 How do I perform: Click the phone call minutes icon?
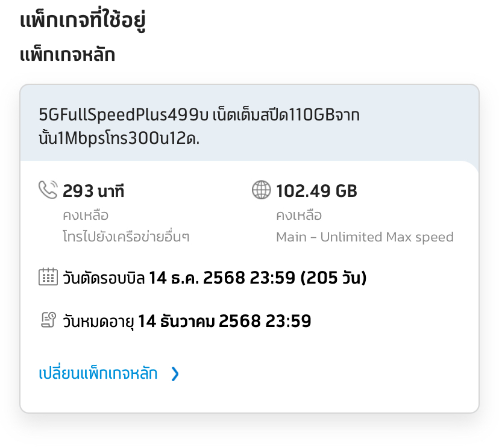[x=48, y=190]
